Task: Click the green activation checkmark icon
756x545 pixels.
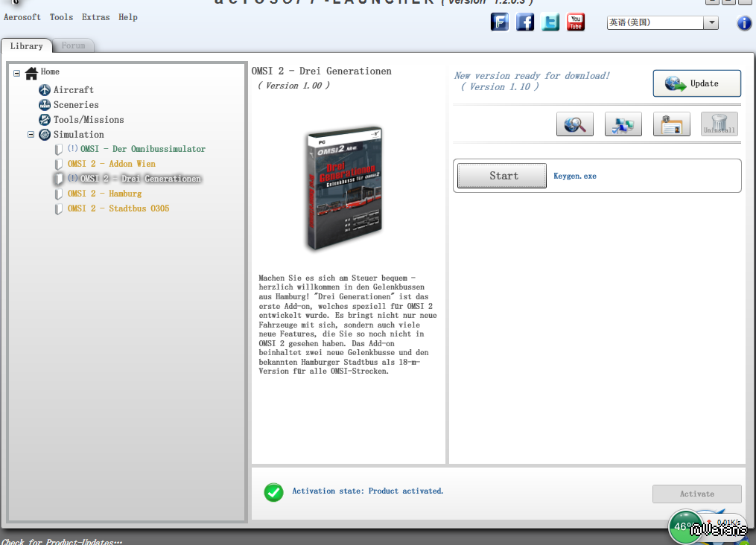Action: click(x=274, y=492)
